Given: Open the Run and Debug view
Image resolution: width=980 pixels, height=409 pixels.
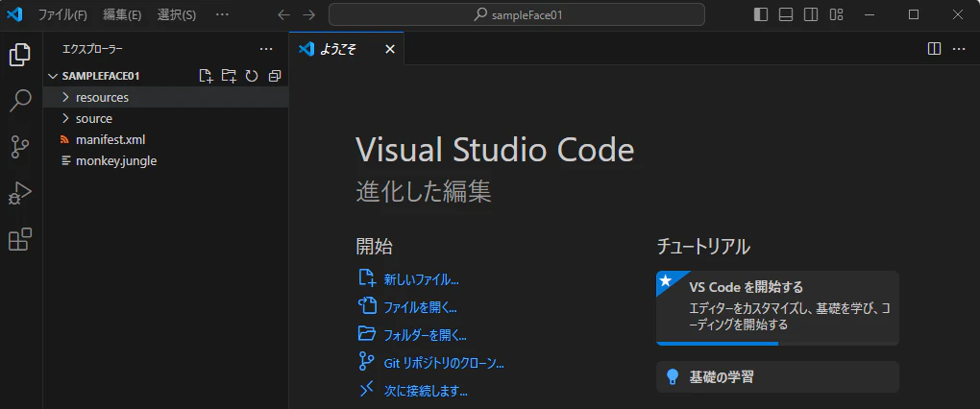Looking at the screenshot, I should (20, 193).
